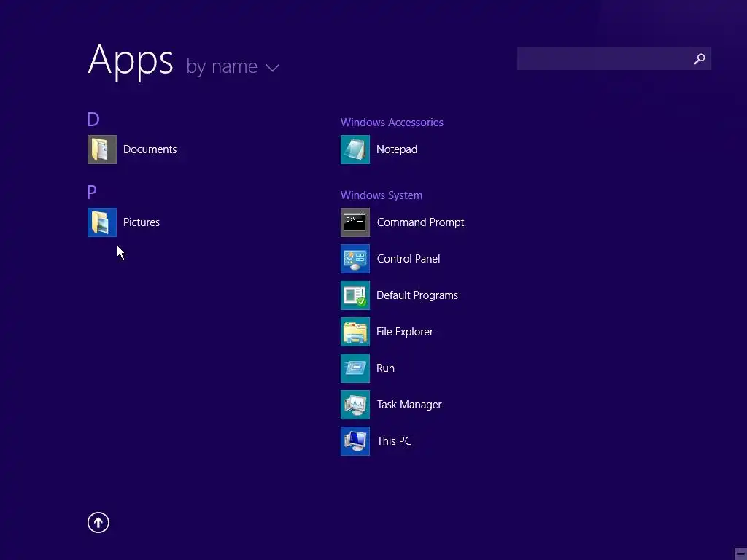This screenshot has width=747, height=560.
Task: Open the Run dialog icon
Action: (355, 368)
